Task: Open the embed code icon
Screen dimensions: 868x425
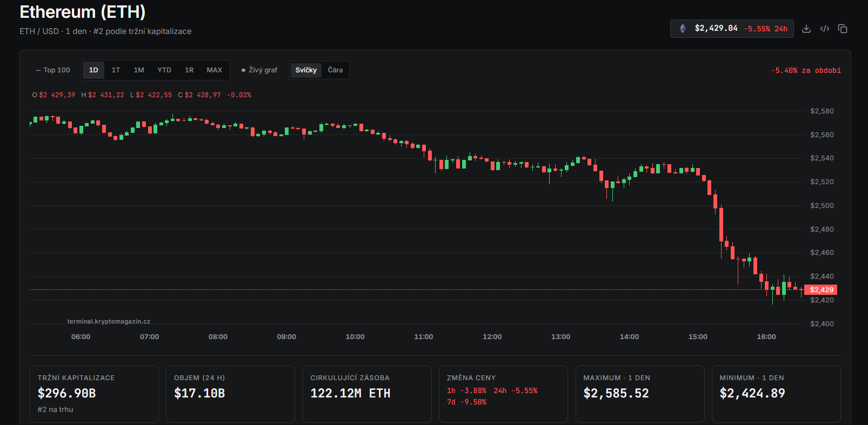Action: [824, 29]
